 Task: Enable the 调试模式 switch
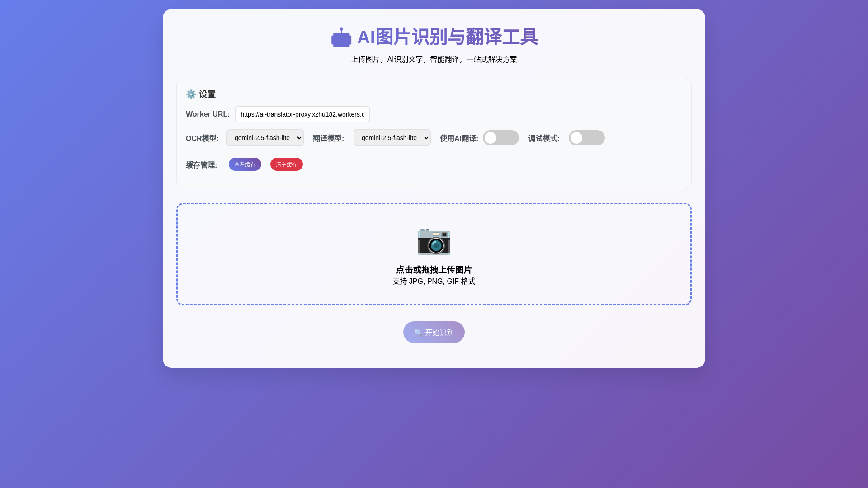(587, 138)
